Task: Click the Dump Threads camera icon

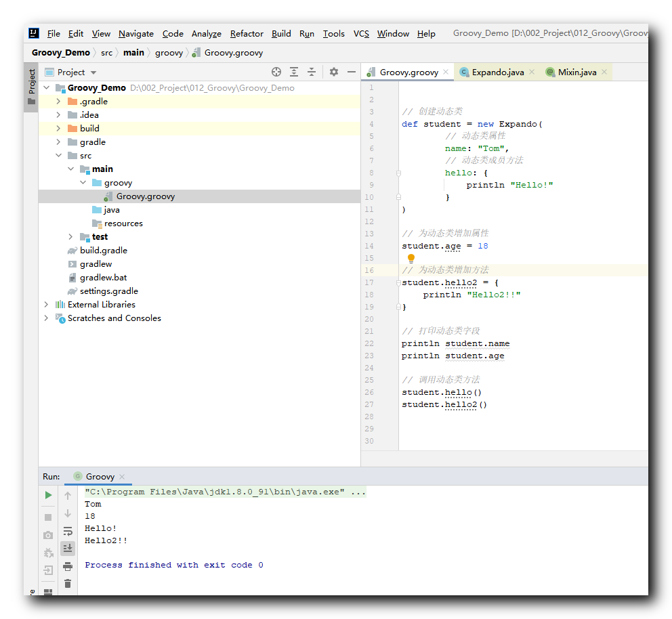Action: click(48, 535)
